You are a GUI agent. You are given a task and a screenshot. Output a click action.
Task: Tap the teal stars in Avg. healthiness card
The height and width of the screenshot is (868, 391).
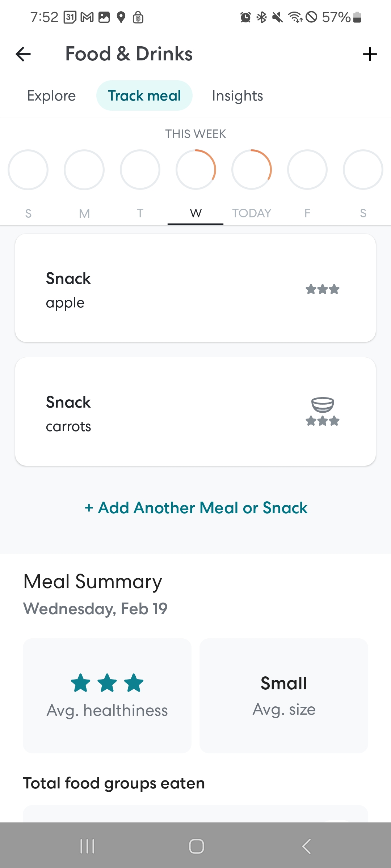coord(107,683)
